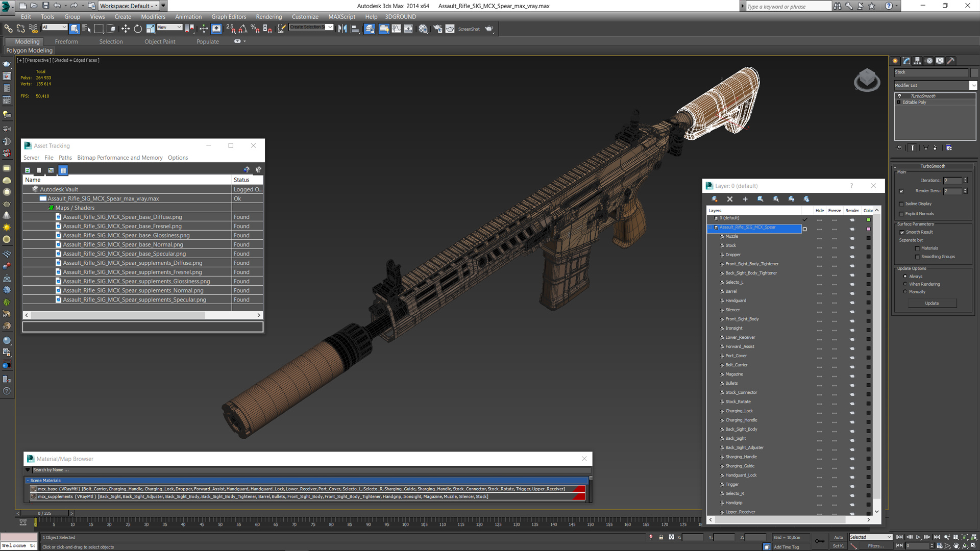Enable the Isoline Display checkbox
The height and width of the screenshot is (551, 980).
(x=901, y=204)
